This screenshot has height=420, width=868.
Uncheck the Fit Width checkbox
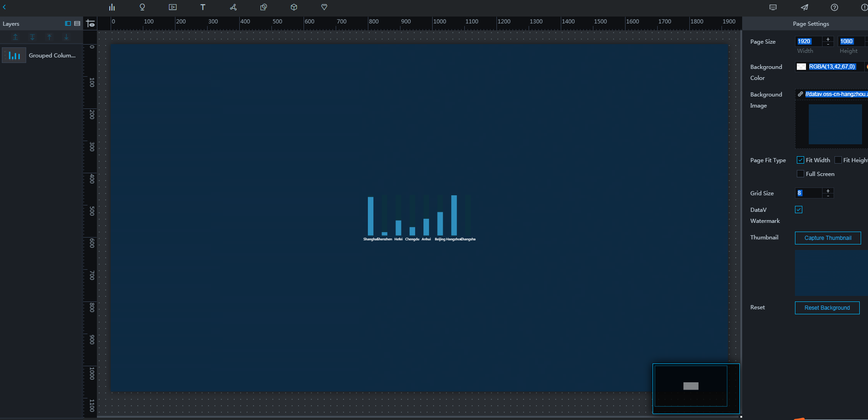coord(800,160)
